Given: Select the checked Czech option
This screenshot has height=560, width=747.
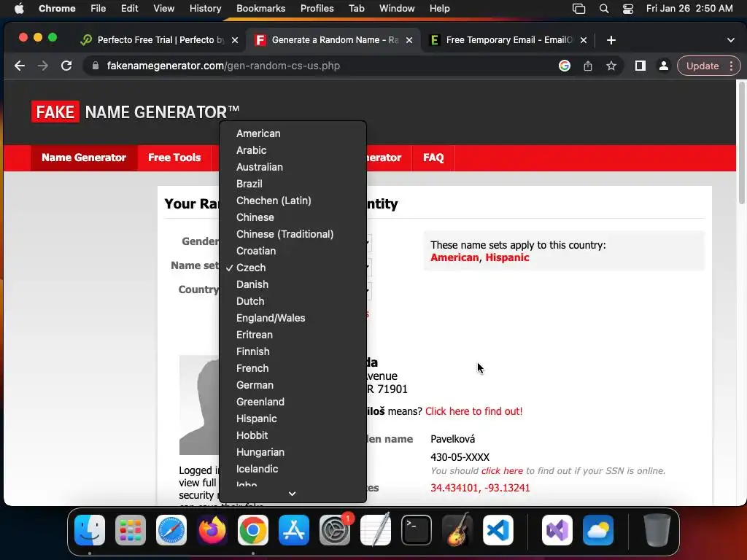Looking at the screenshot, I should [x=293, y=268].
